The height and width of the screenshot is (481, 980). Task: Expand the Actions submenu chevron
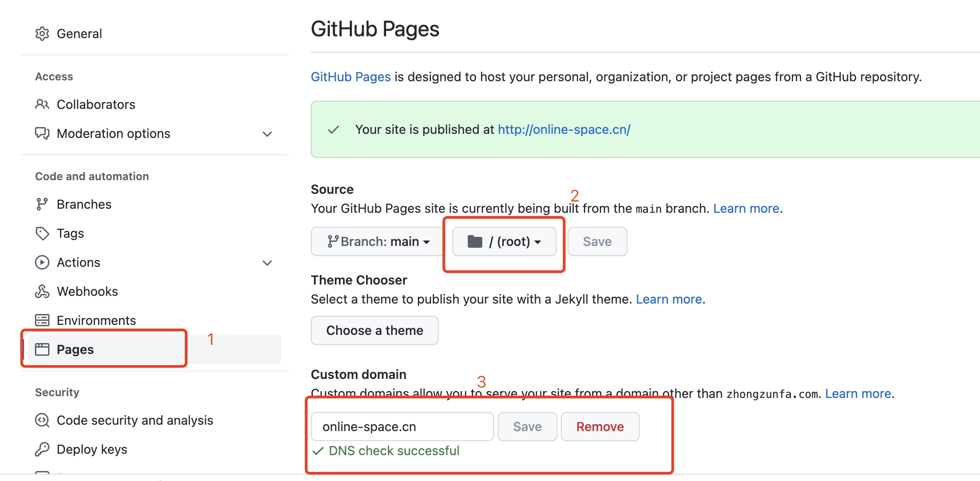coord(267,263)
